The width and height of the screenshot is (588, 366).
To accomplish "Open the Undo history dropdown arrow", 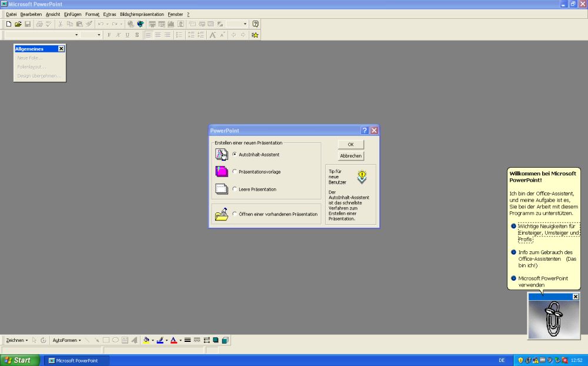I will pyautogui.click(x=107, y=24).
